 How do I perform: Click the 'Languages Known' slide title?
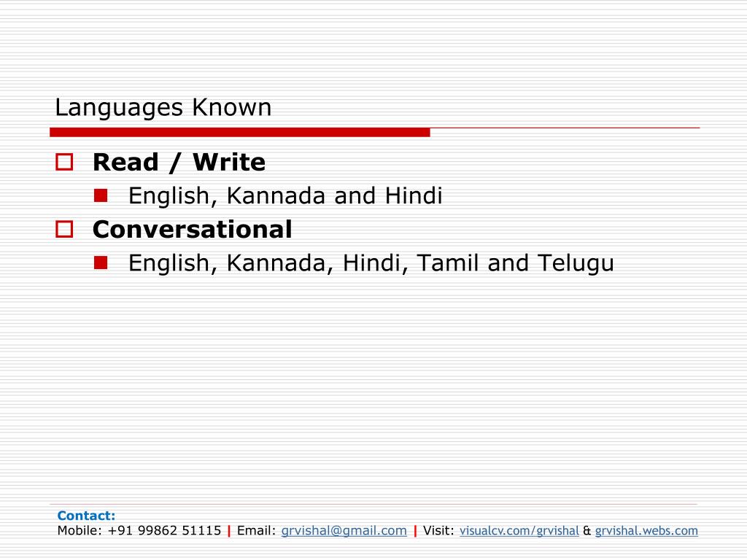(163, 108)
